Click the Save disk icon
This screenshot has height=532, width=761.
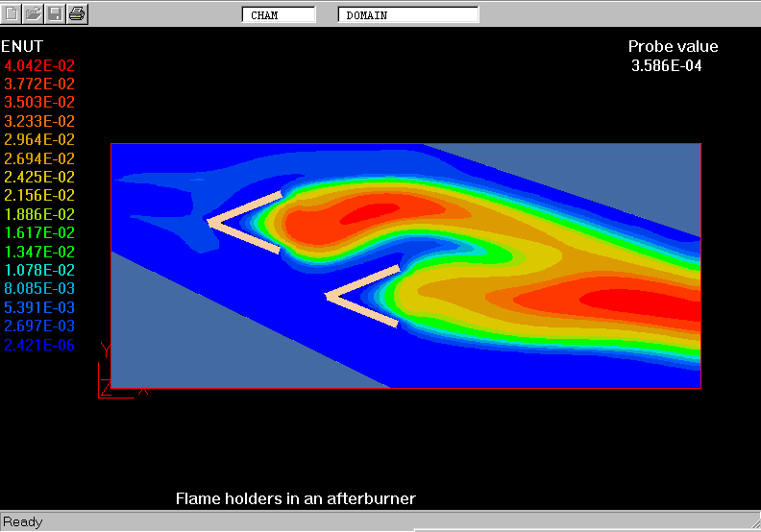tap(56, 13)
